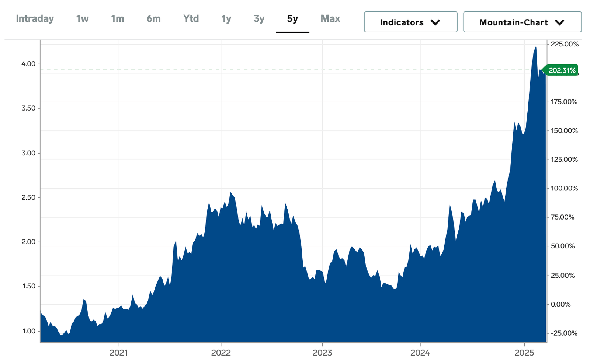Screen dimensions: 590x364
Task: Select the 1y time range
Action: tap(226, 18)
